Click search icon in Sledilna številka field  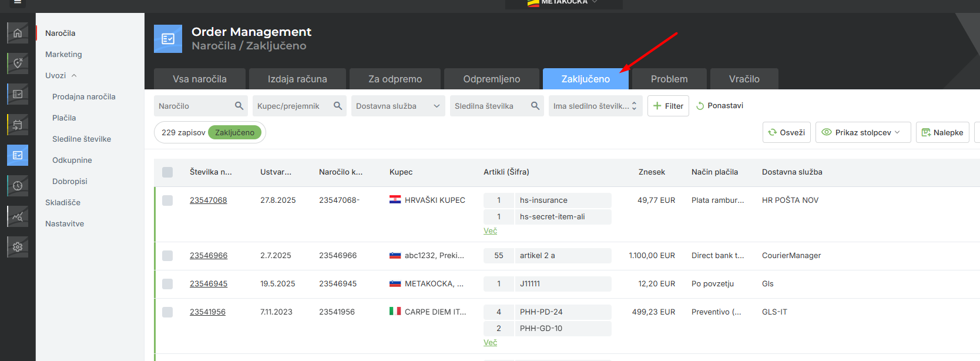pyautogui.click(x=535, y=106)
